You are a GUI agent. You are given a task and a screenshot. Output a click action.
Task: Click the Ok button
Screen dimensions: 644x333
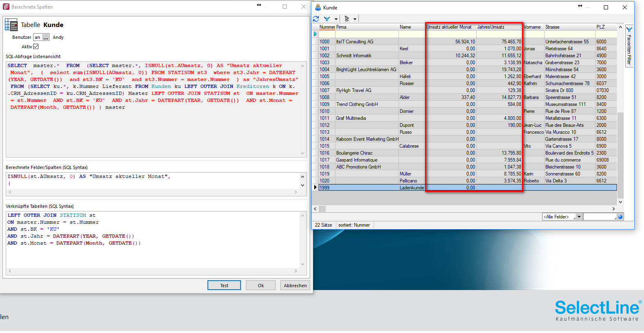(x=261, y=286)
